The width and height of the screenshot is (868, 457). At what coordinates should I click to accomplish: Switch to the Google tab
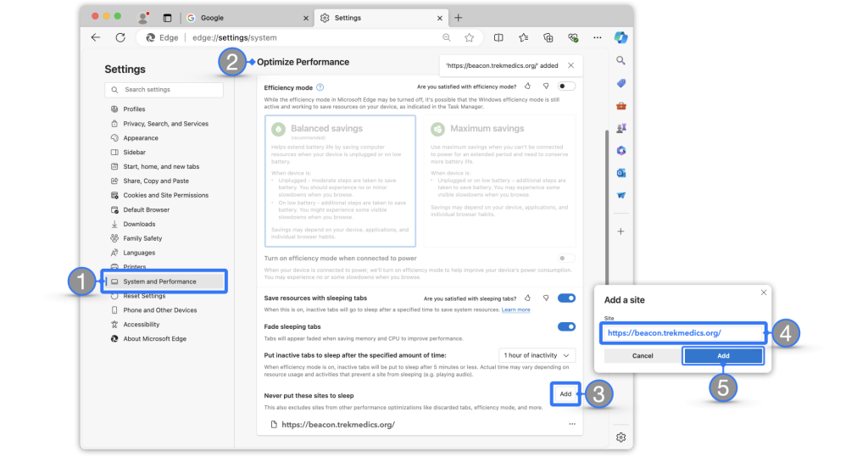(247, 18)
